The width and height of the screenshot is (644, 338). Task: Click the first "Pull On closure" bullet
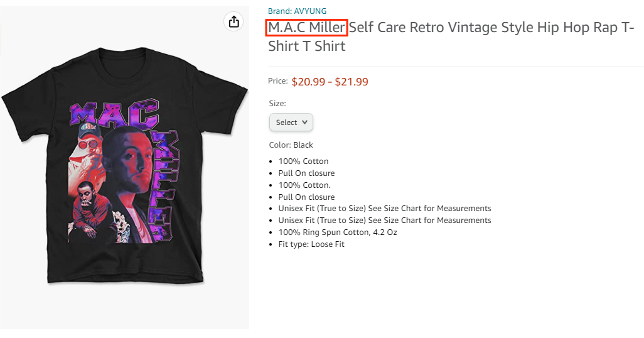coord(306,173)
